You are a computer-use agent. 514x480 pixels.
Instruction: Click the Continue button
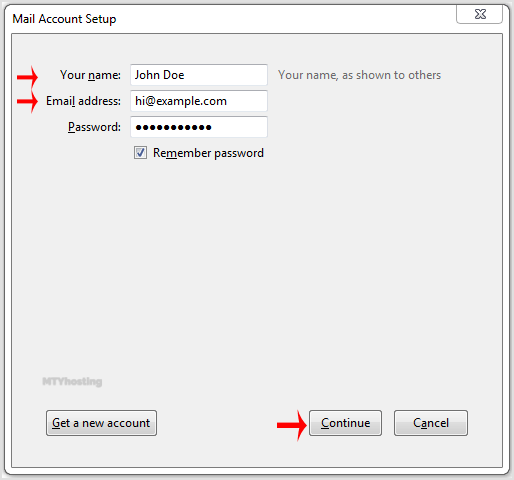click(x=345, y=423)
